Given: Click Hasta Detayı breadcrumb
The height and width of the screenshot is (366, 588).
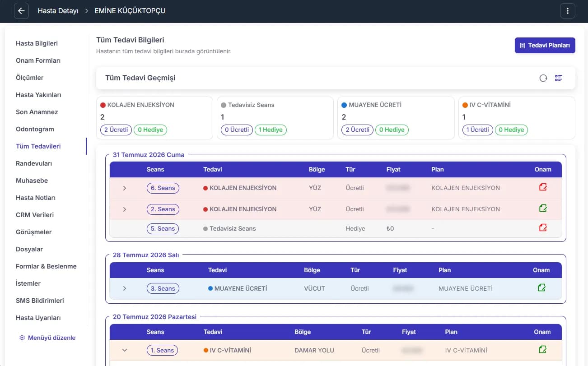Looking at the screenshot, I should tap(58, 11).
